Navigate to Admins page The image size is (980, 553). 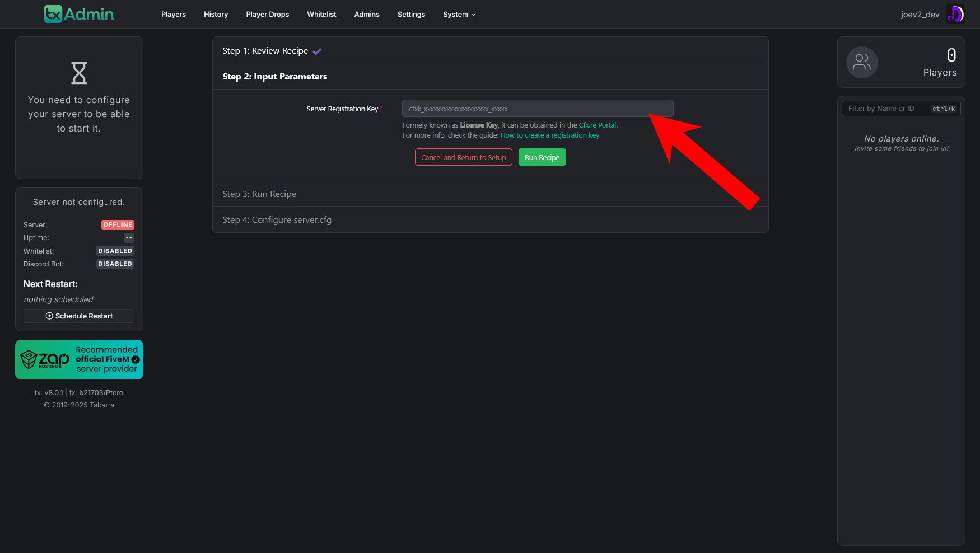(367, 15)
